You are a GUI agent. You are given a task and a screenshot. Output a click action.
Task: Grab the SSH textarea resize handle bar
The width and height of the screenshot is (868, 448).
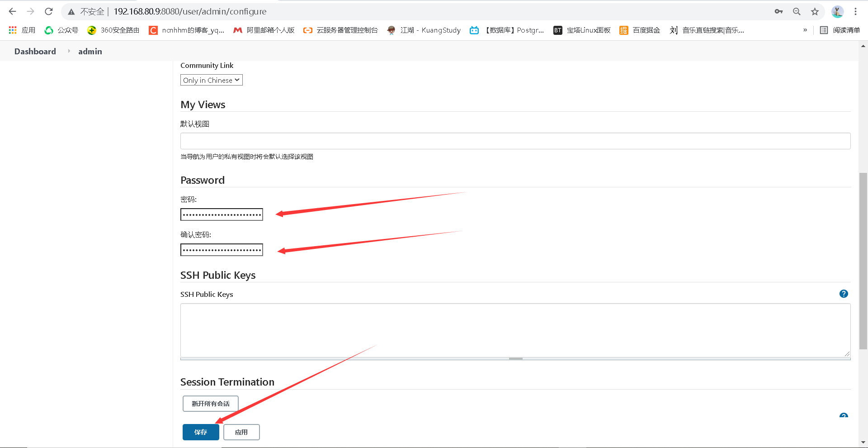(515, 359)
